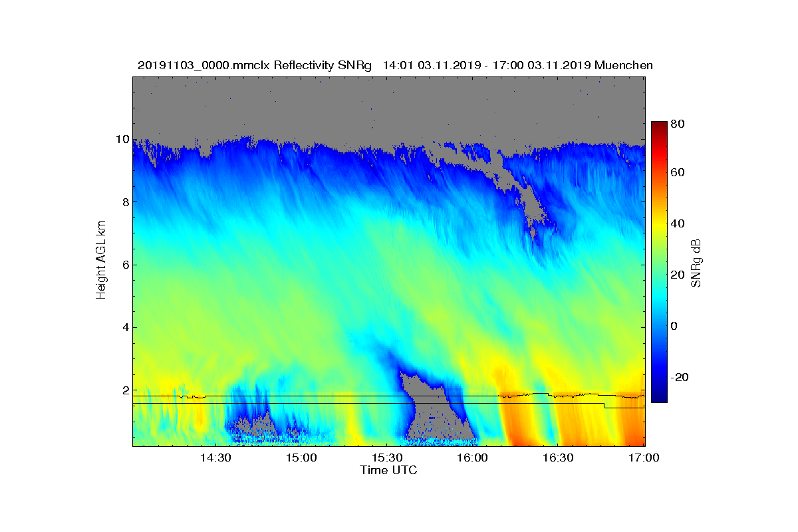Image resolution: width=798 pixels, height=532 pixels.
Task: Click the colorbar tick label '40'
Action: (678, 224)
